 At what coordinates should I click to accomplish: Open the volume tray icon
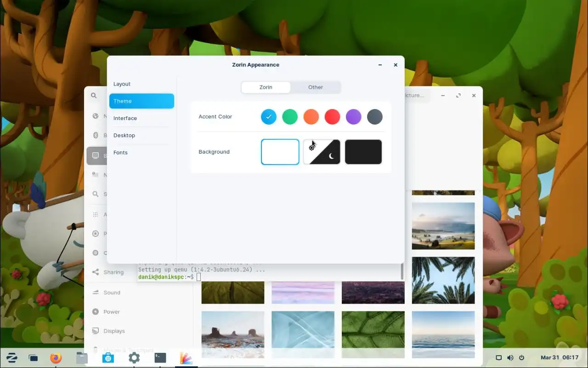(510, 357)
